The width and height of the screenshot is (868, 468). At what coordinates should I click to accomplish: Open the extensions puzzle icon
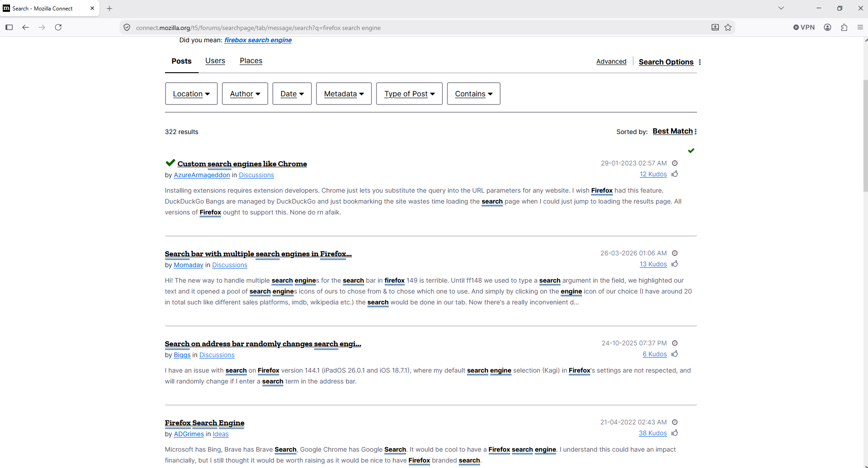tap(844, 27)
